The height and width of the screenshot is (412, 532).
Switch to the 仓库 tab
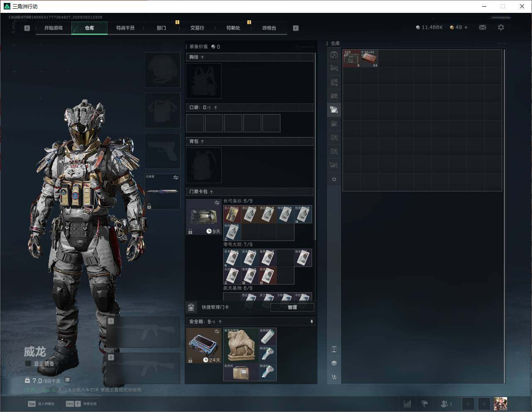click(89, 28)
